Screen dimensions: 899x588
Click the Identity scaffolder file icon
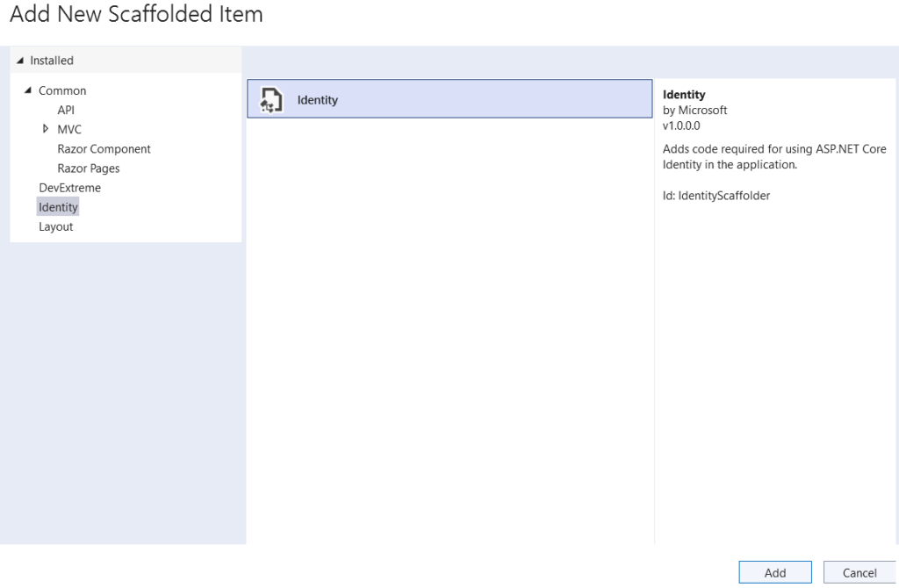pos(271,100)
